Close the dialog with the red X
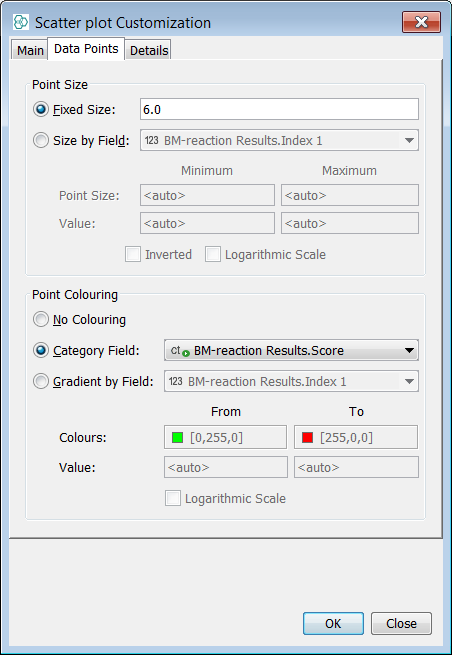Viewport: 452px width, 655px height. (x=421, y=22)
